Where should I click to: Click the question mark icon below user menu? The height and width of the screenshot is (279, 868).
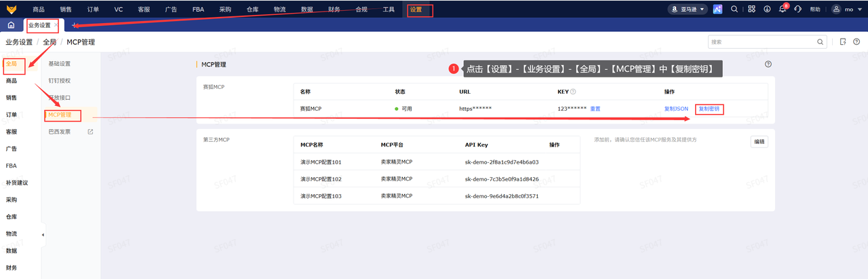[x=856, y=41]
